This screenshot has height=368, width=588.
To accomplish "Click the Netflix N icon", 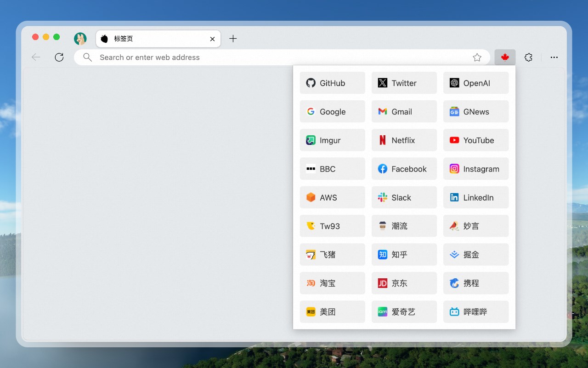I will click(383, 140).
